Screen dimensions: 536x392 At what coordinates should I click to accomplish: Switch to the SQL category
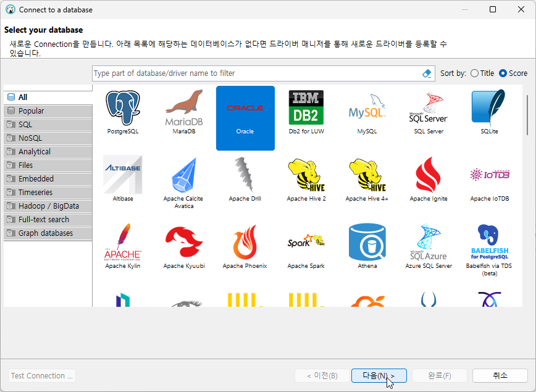tap(48, 125)
